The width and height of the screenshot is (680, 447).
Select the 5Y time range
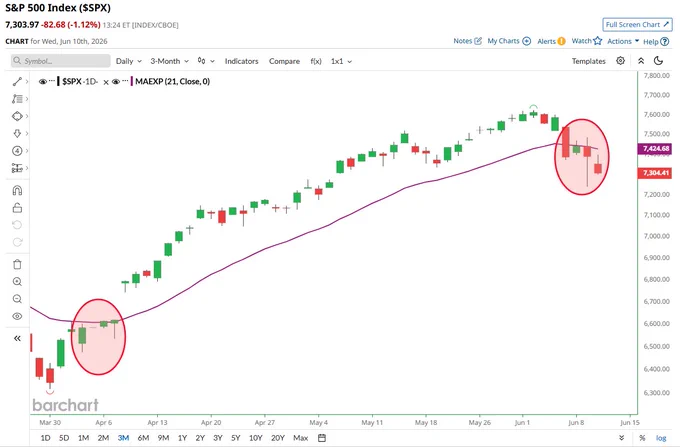coord(235,438)
